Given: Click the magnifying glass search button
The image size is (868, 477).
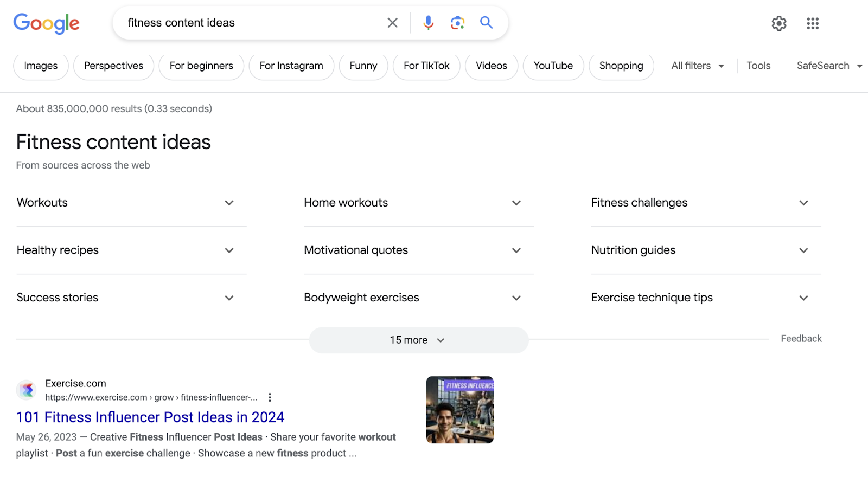Looking at the screenshot, I should click(486, 23).
